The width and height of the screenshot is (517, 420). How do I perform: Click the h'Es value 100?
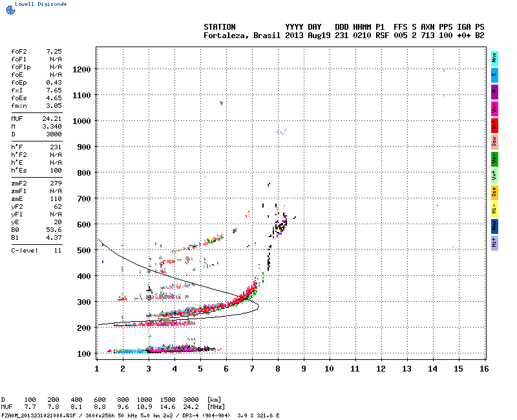(x=56, y=171)
